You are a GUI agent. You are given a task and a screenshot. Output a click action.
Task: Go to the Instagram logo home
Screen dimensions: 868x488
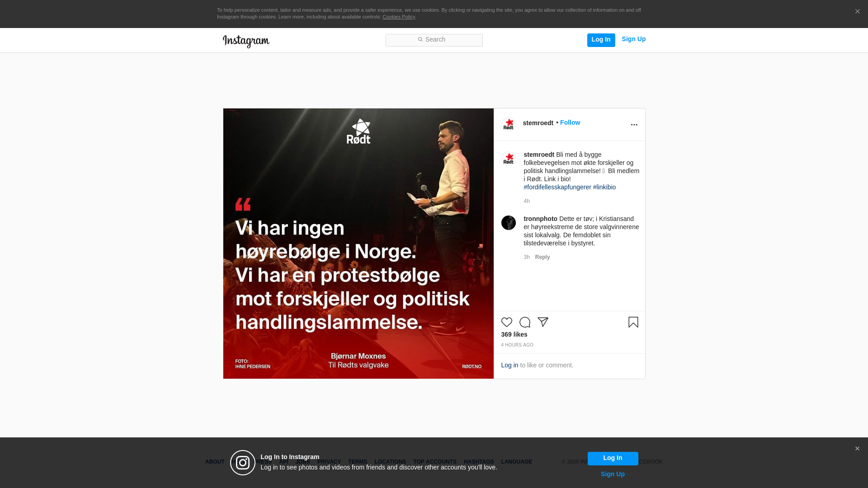246,42
